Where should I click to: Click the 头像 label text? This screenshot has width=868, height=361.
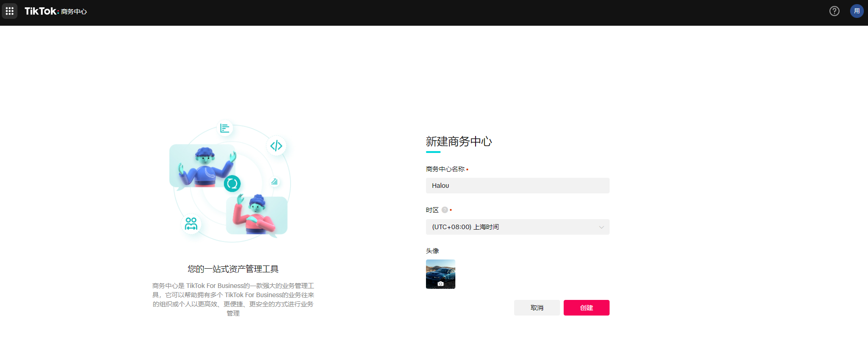click(x=432, y=251)
